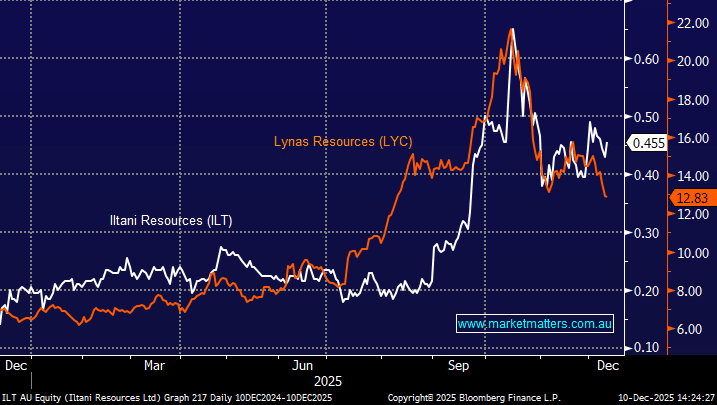This screenshot has height=405, width=717.
Task: Select the 0.60 tick on the white axis
Action: (x=645, y=59)
